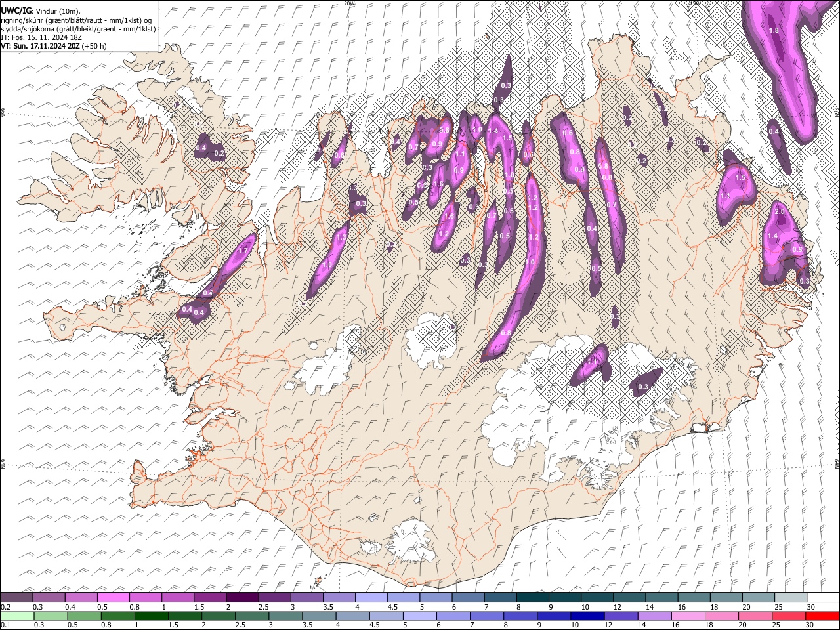Screen dimensions: 840x630
Task: Pick snow scale swatch between 4.5 and 5
Action: 403,597
